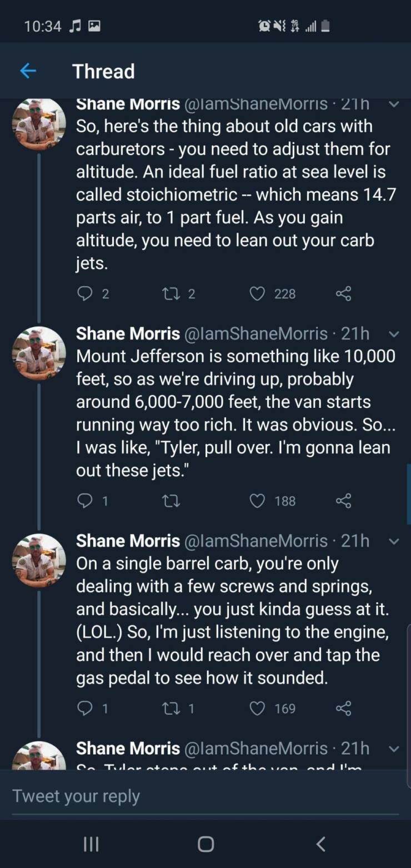
Task: Open options chevron on Mount Jefferson tweet
Action: point(393,333)
